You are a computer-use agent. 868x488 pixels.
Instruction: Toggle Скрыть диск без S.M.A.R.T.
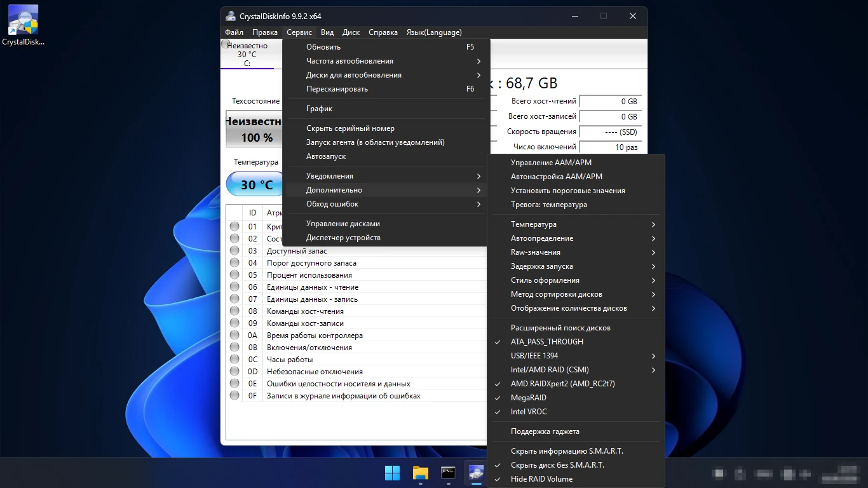(576, 465)
